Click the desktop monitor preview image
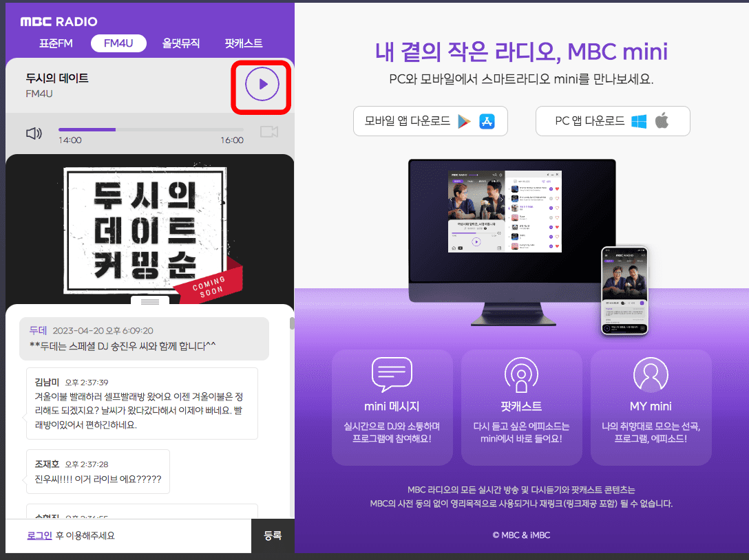The height and width of the screenshot is (560, 749). pos(512,243)
